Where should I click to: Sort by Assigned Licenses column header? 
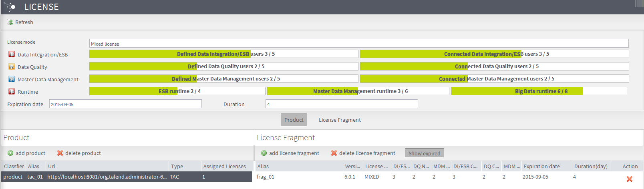[224, 166]
